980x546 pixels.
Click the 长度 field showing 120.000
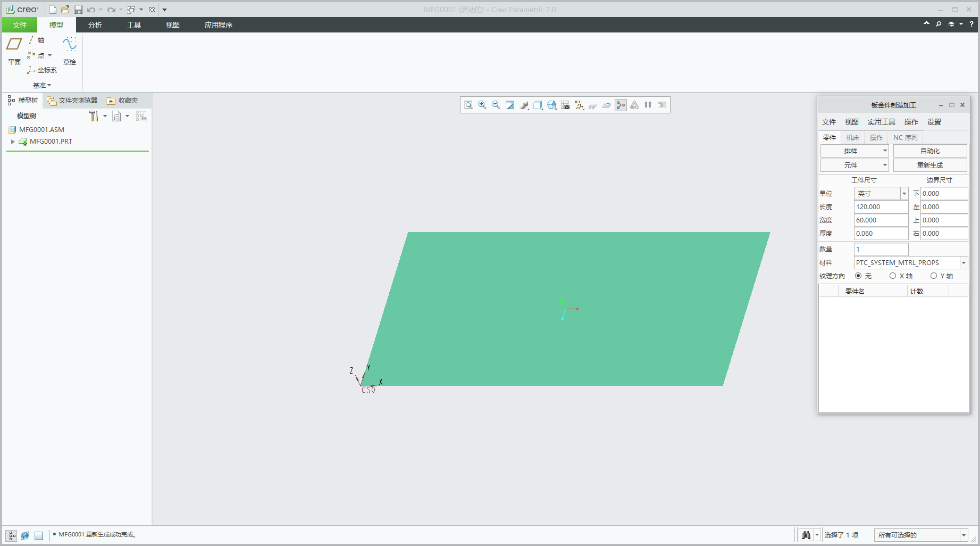coord(881,207)
